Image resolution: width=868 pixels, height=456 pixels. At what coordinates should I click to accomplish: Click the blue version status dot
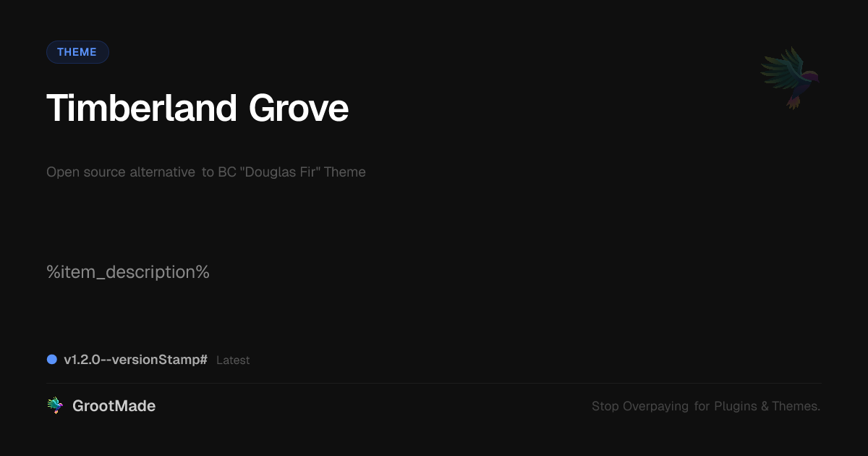pyautogui.click(x=52, y=360)
